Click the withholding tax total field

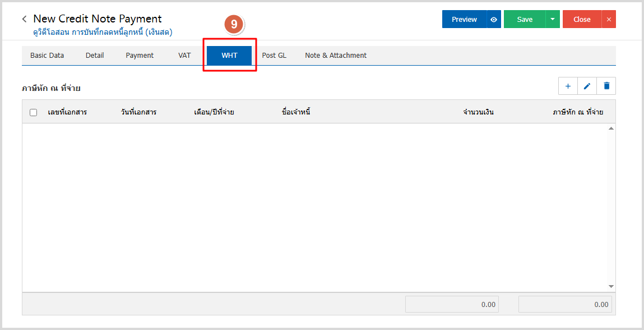(565, 304)
